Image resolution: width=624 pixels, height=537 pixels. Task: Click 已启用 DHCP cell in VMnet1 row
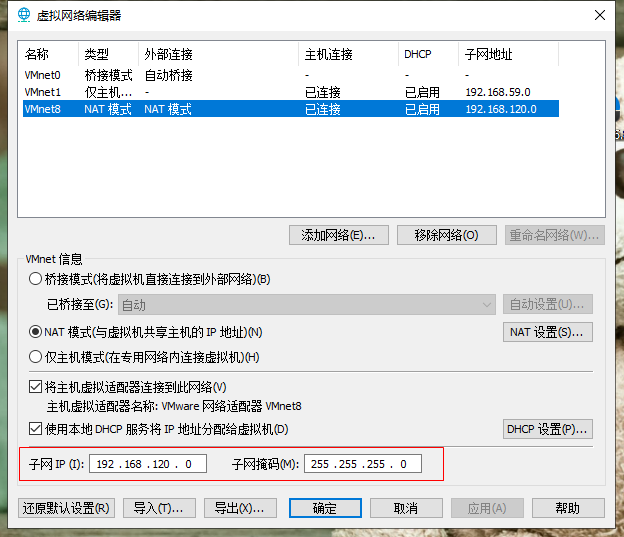tap(422, 92)
